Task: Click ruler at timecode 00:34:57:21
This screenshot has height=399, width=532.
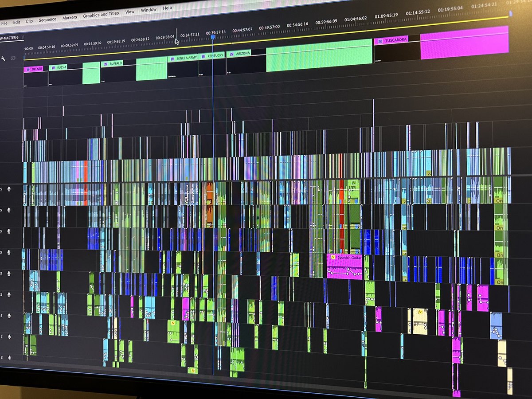Action: (190, 35)
